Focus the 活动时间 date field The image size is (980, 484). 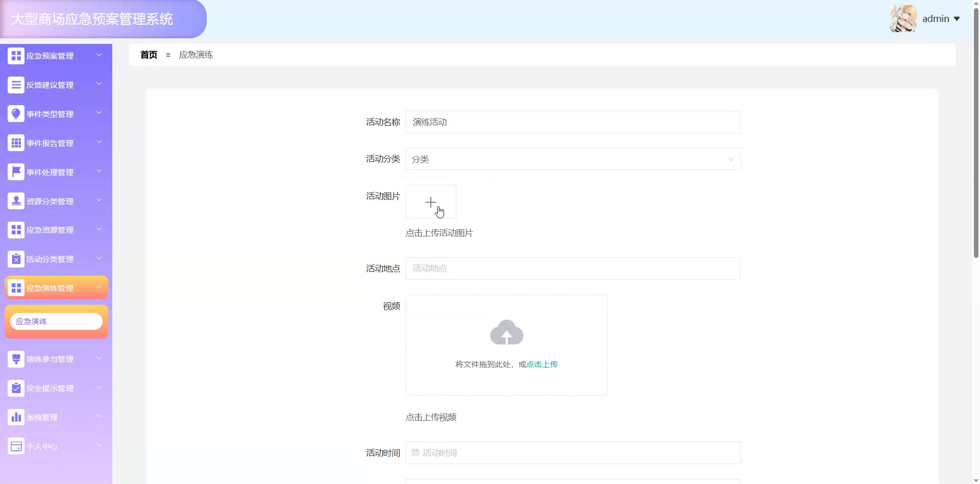pyautogui.click(x=573, y=453)
